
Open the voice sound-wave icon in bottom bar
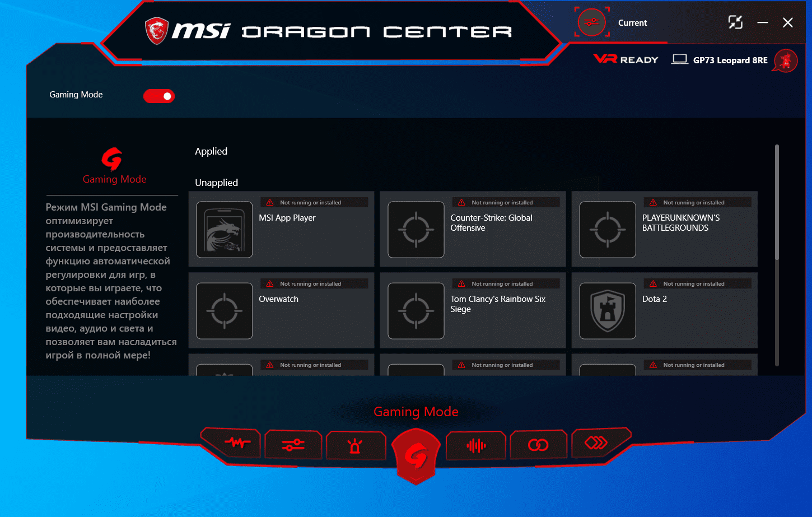(x=477, y=446)
